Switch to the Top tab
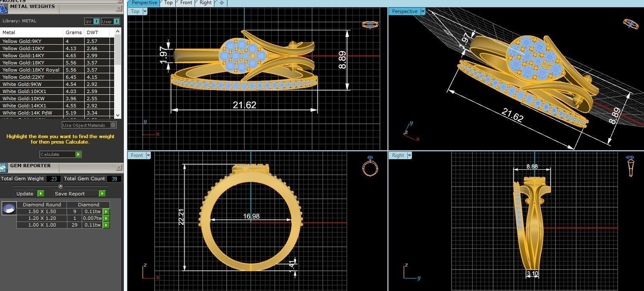The height and width of the screenshot is (291, 644). tap(168, 3)
